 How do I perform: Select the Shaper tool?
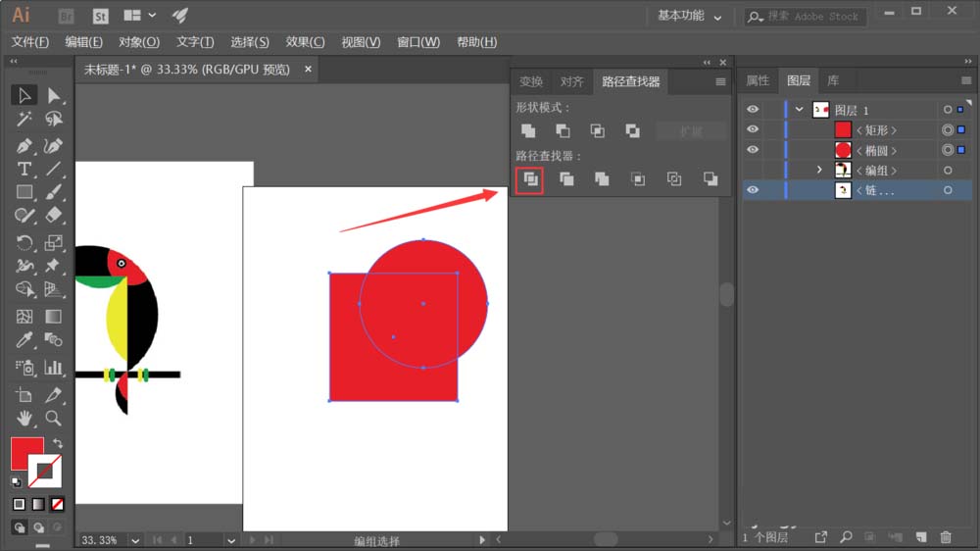(24, 216)
